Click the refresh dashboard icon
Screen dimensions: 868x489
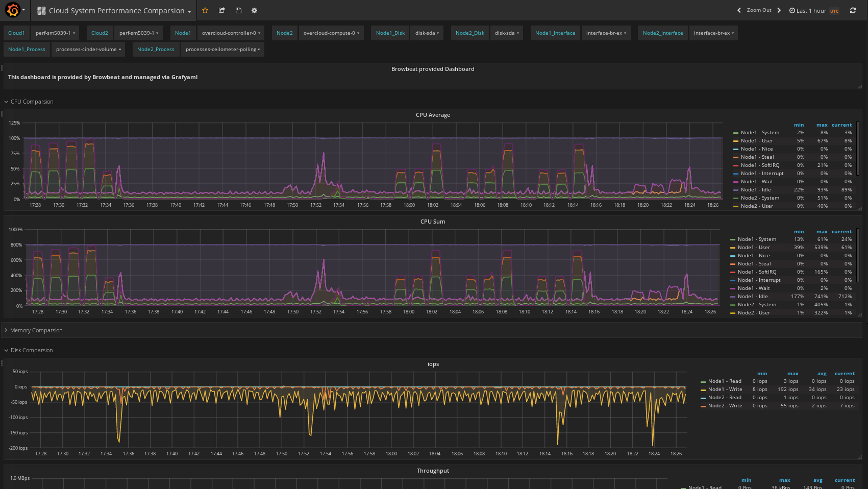[853, 10]
